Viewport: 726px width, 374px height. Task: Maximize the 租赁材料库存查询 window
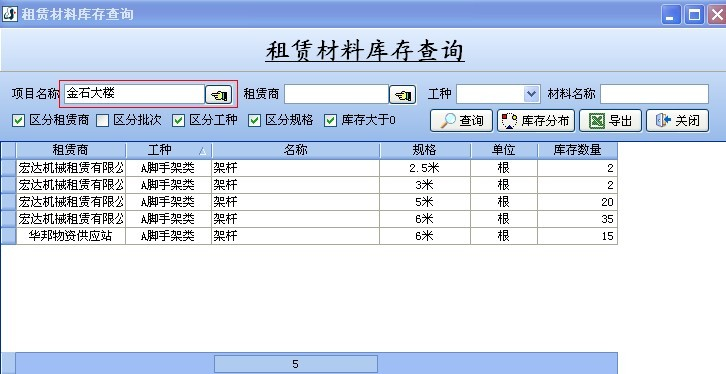694,15
